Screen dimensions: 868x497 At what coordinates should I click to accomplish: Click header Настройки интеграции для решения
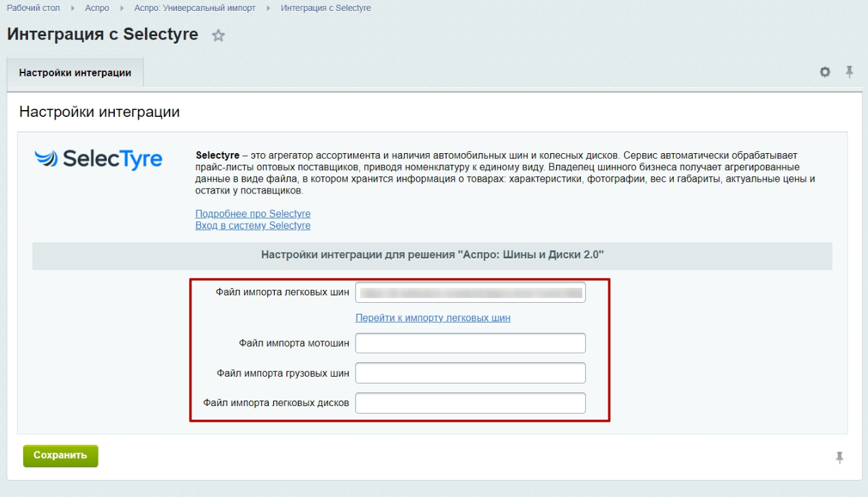coord(433,255)
